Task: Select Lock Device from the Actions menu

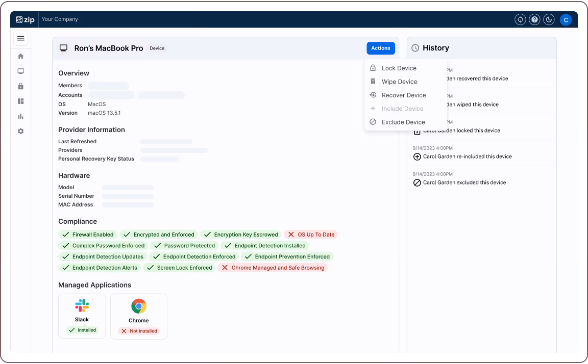Action: [399, 68]
